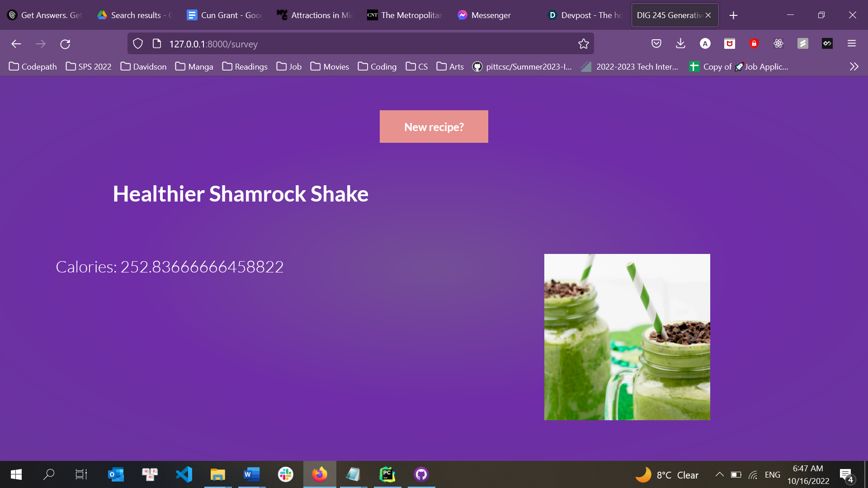The width and height of the screenshot is (868, 488).
Task: Open the Firefox downloads panel
Action: point(680,43)
